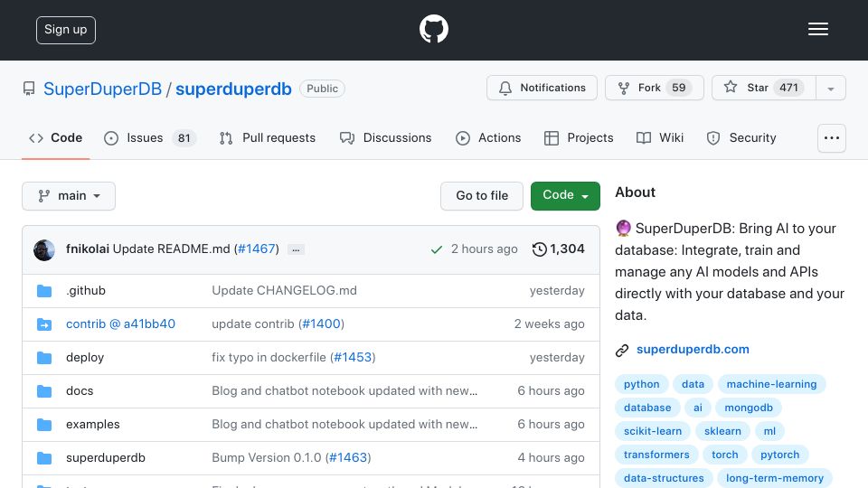Click the pytorch topic tag

coord(779,455)
